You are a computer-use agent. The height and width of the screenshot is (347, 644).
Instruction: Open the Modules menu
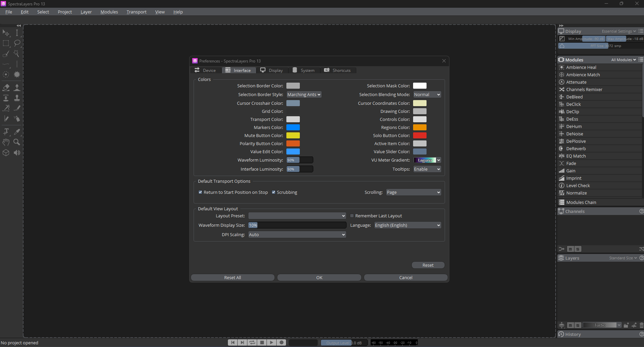click(109, 12)
